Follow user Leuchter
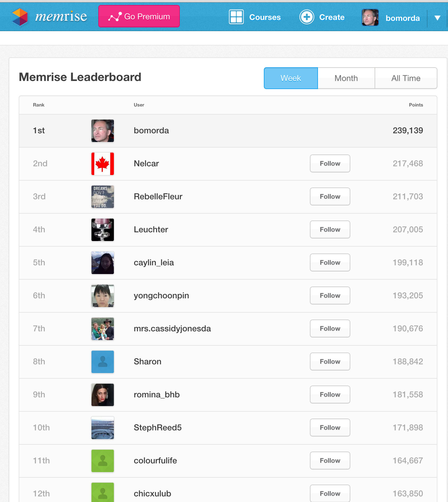The width and height of the screenshot is (448, 502). pos(330,230)
